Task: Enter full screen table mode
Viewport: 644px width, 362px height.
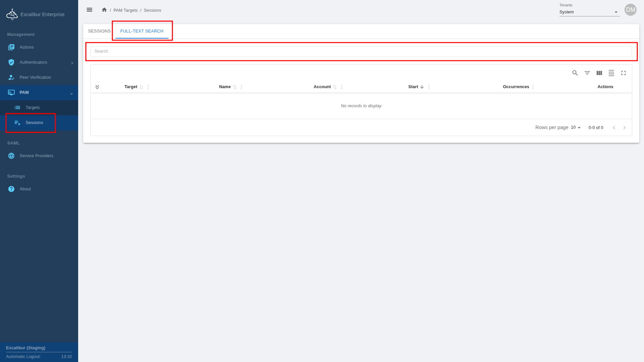Action: click(623, 73)
